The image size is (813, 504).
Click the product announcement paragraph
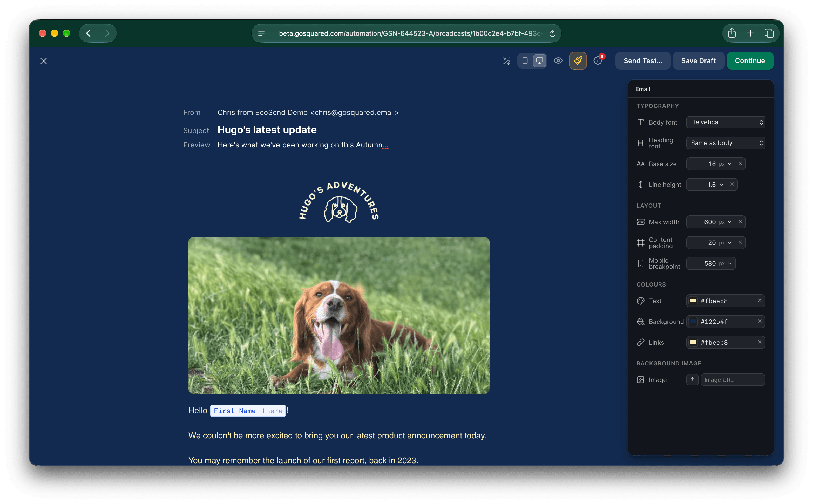tap(337, 435)
